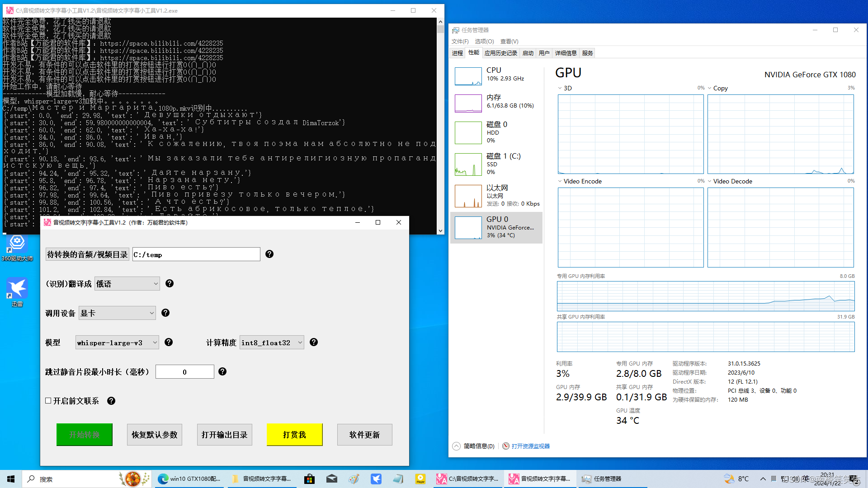Open 选项(O) menu in Task Manager
The image size is (868, 488).
484,41
